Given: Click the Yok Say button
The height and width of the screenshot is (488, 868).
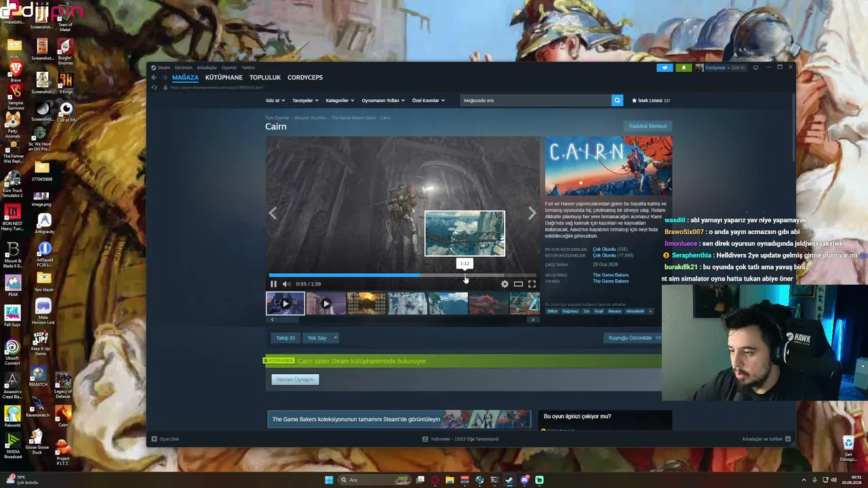Looking at the screenshot, I should pyautogui.click(x=317, y=338).
